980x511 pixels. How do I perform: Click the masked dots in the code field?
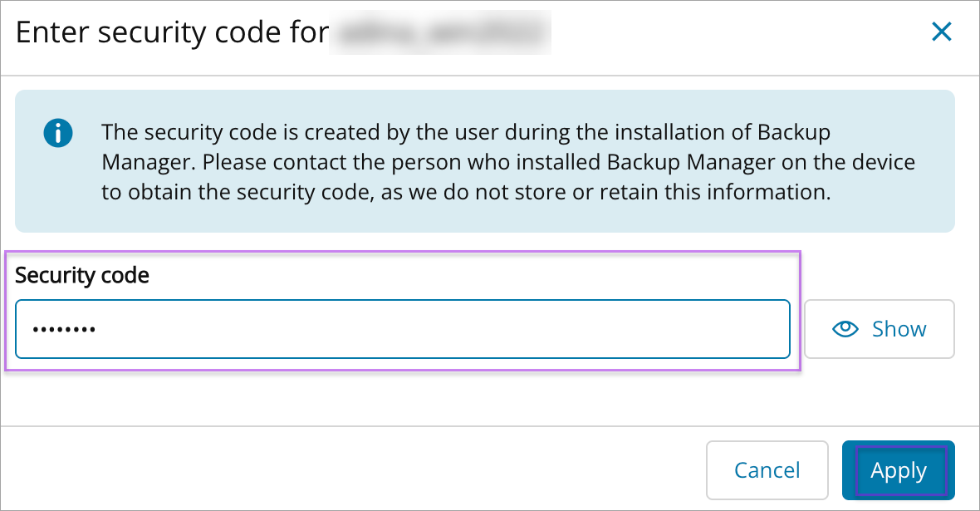coord(64,330)
